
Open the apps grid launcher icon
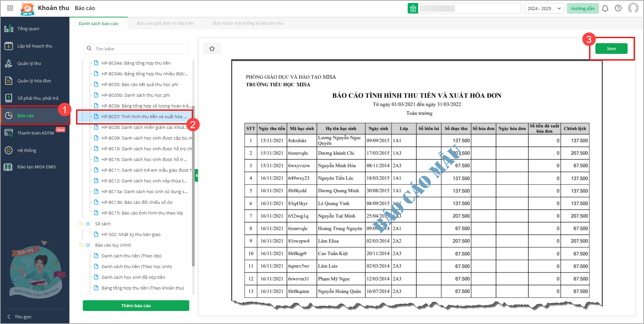[10, 8]
